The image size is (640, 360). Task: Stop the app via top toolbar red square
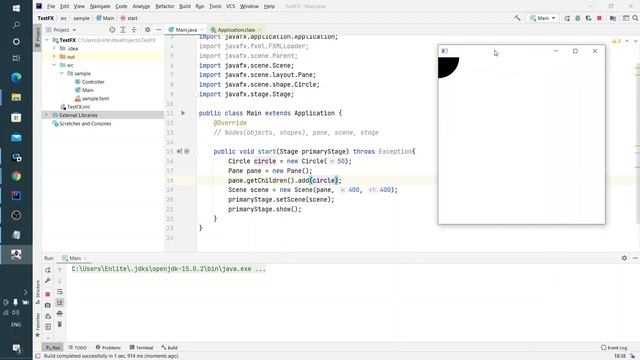[599, 18]
